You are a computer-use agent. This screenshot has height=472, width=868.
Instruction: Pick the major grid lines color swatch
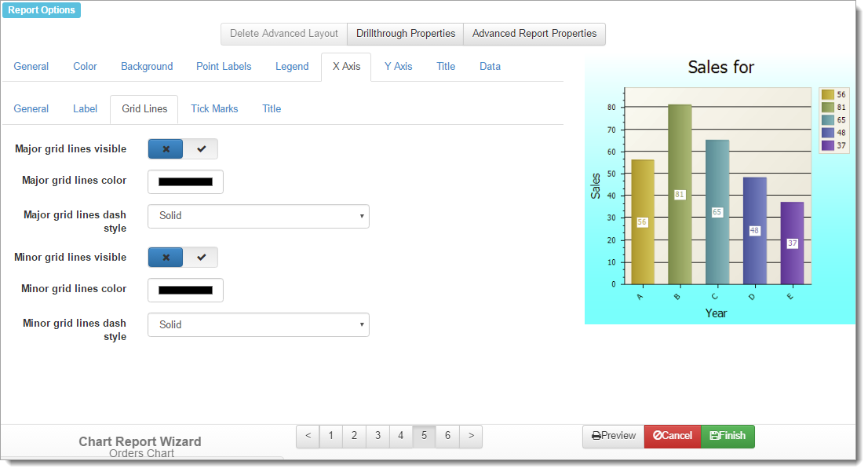[x=185, y=181]
